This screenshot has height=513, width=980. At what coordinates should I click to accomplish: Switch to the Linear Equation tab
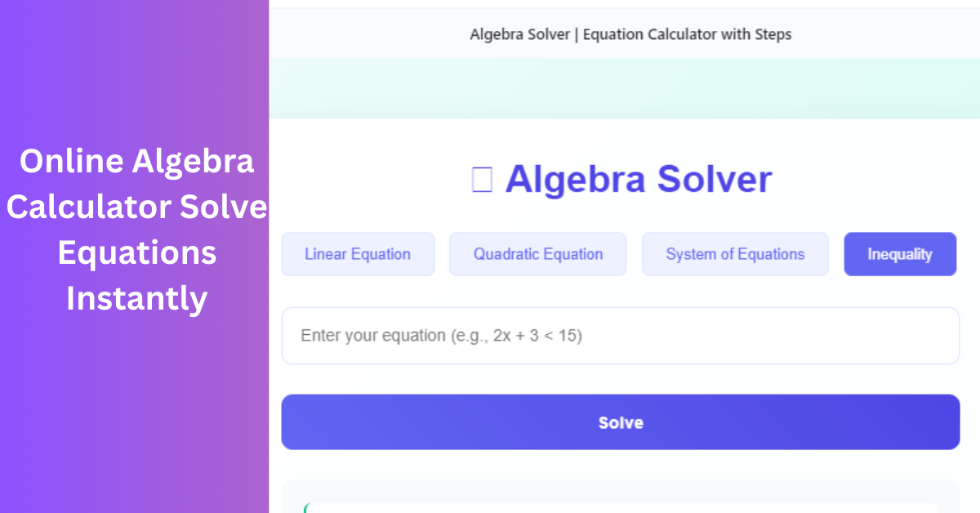[358, 254]
